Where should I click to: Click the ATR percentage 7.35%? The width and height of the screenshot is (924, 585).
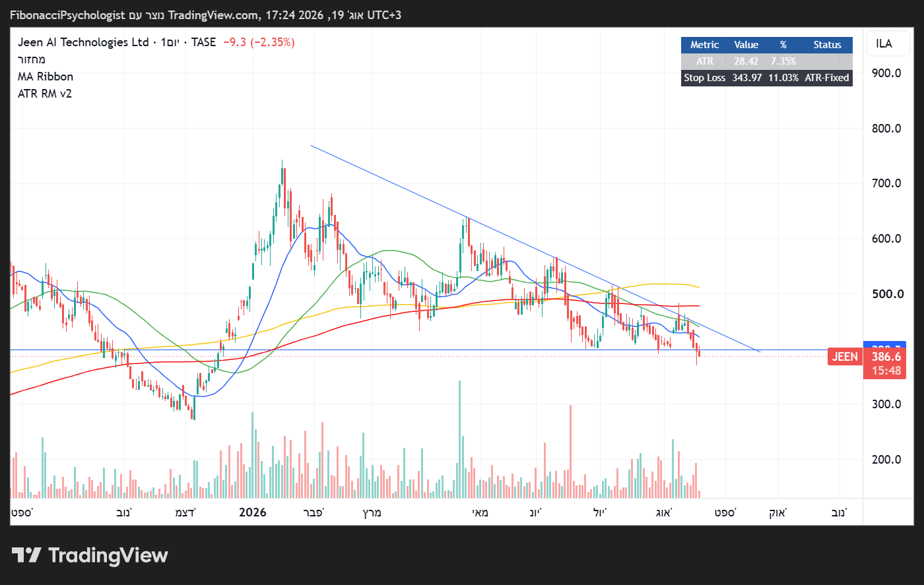(783, 61)
